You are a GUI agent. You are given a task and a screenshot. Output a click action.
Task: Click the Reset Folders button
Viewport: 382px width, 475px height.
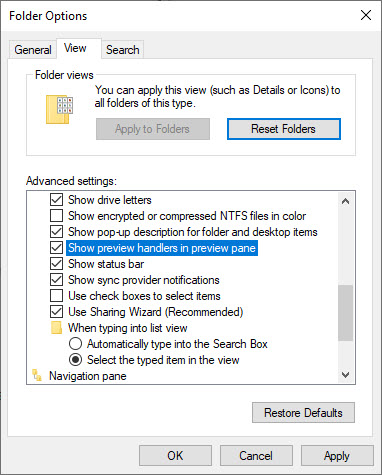pos(284,129)
